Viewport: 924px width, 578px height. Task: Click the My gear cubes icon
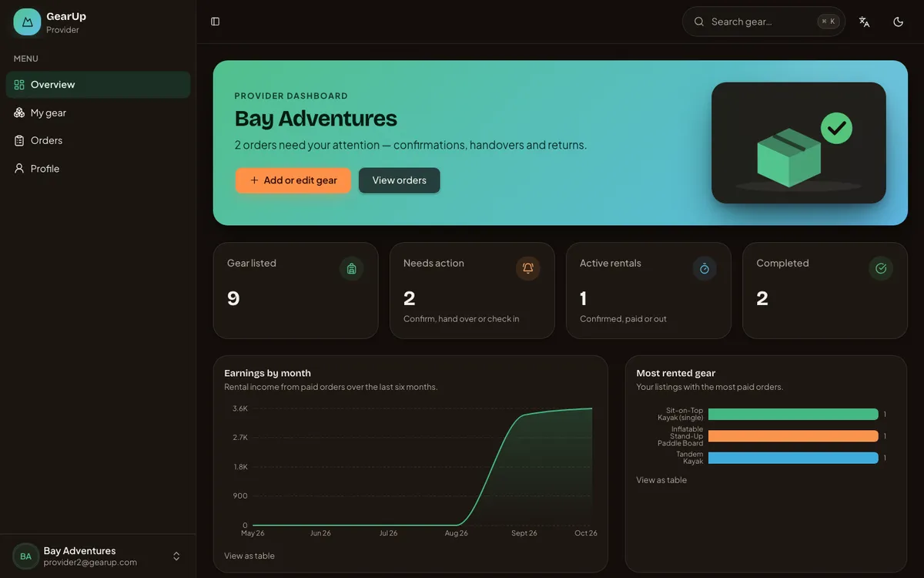pos(19,113)
